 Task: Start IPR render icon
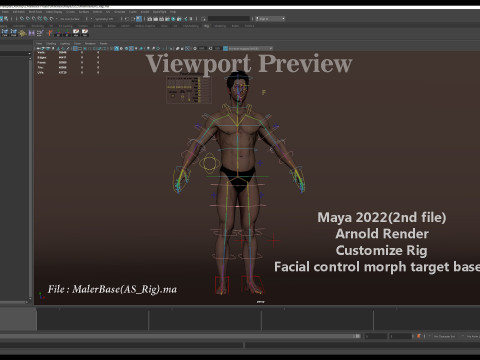pyautogui.click(x=161, y=19)
